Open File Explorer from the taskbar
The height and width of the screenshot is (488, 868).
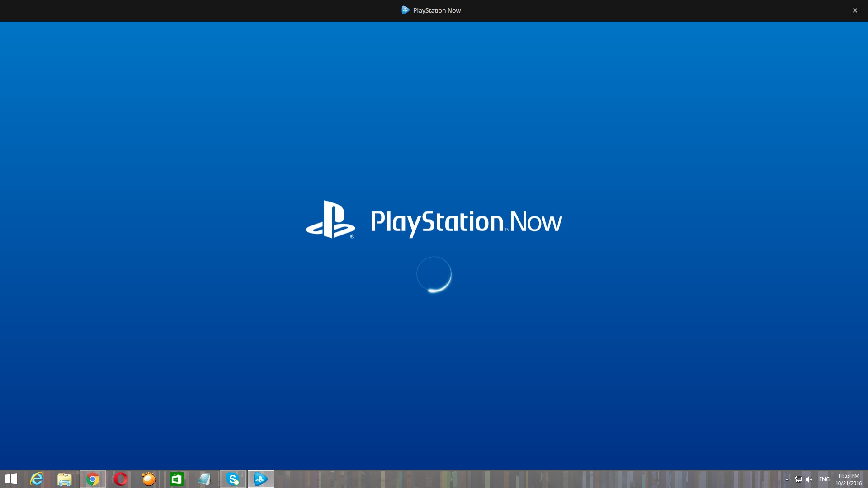(65, 479)
